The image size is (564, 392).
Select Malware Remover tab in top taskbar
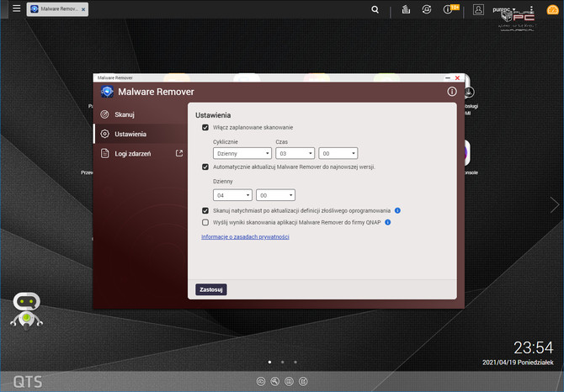pos(57,9)
